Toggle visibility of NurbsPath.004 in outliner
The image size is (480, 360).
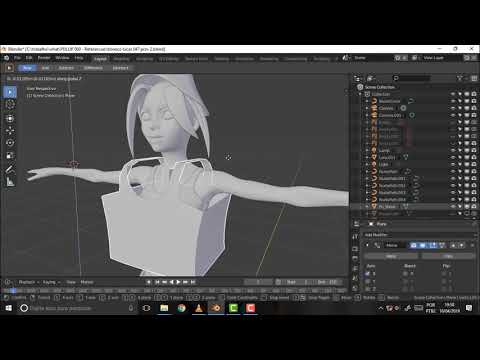pos(453,199)
